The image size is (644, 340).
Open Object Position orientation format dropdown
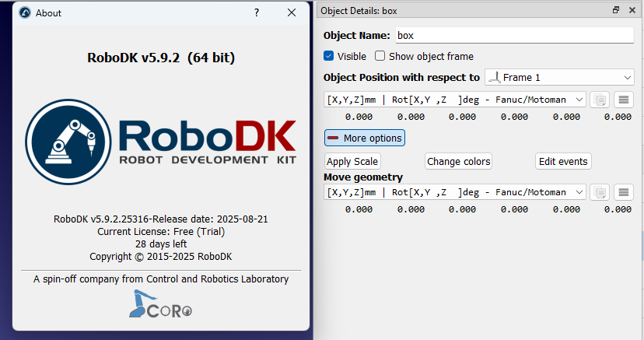[x=455, y=100]
